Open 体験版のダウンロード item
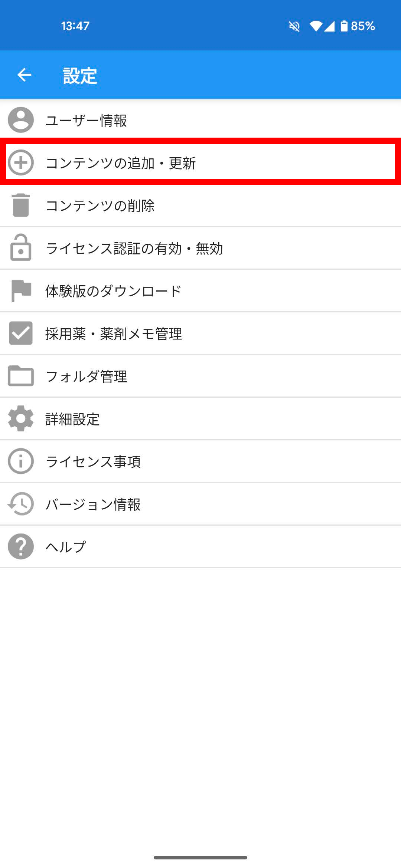 (113, 291)
